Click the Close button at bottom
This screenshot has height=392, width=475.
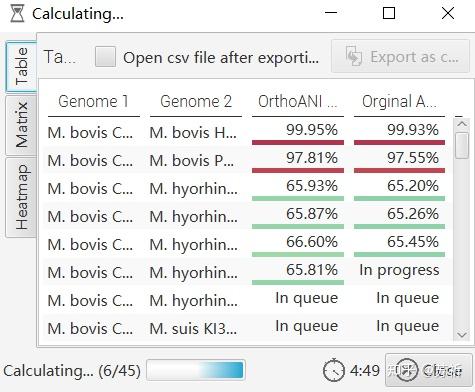(429, 370)
